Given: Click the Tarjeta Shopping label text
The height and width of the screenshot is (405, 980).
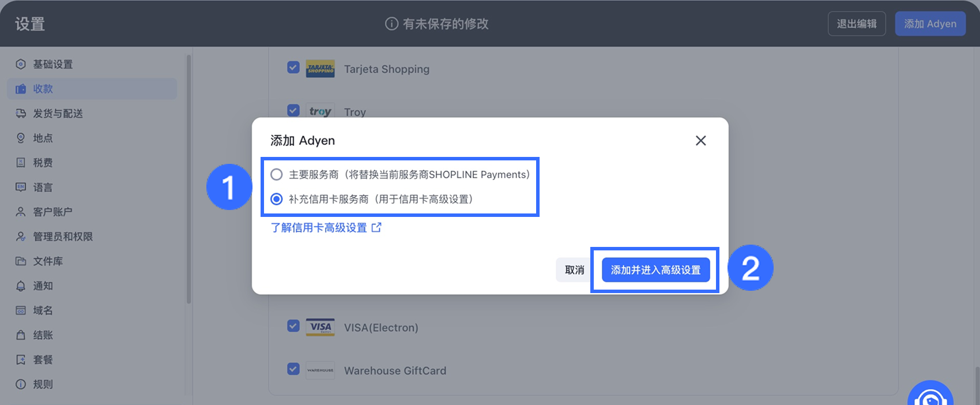Looking at the screenshot, I should 387,69.
